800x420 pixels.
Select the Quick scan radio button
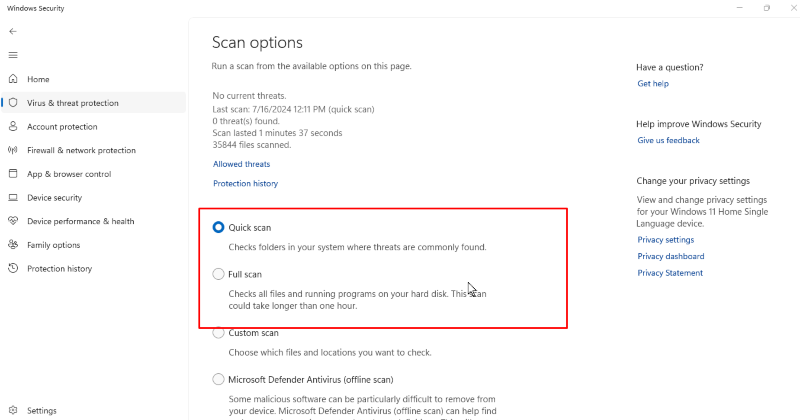point(218,227)
